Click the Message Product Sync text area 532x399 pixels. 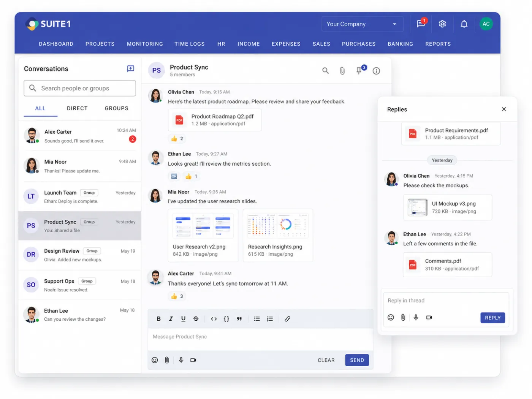point(260,339)
